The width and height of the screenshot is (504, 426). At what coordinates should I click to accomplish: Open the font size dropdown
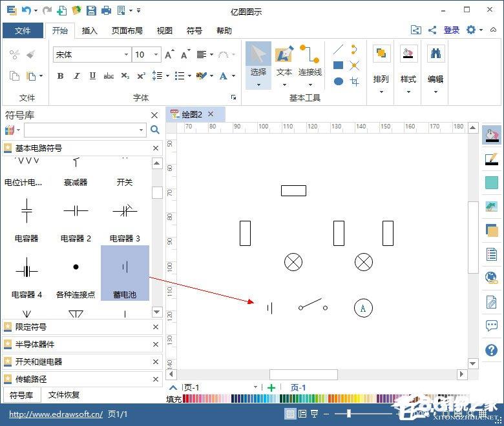156,55
